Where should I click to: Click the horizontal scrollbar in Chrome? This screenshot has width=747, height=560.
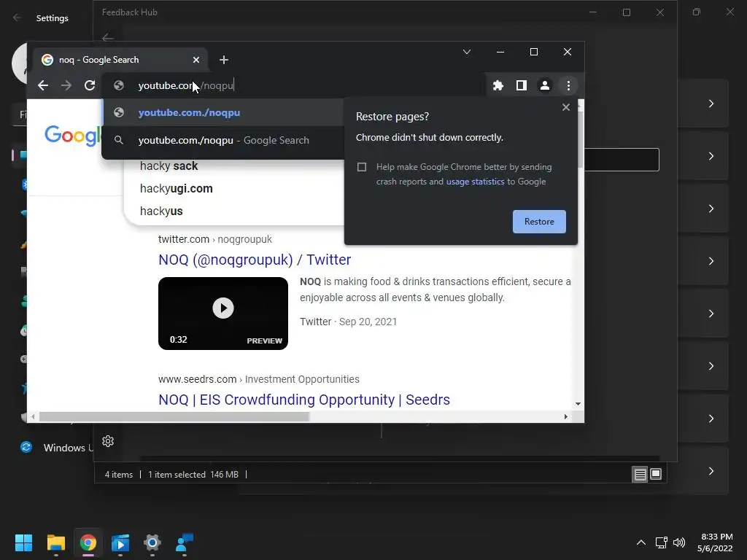tap(174, 416)
